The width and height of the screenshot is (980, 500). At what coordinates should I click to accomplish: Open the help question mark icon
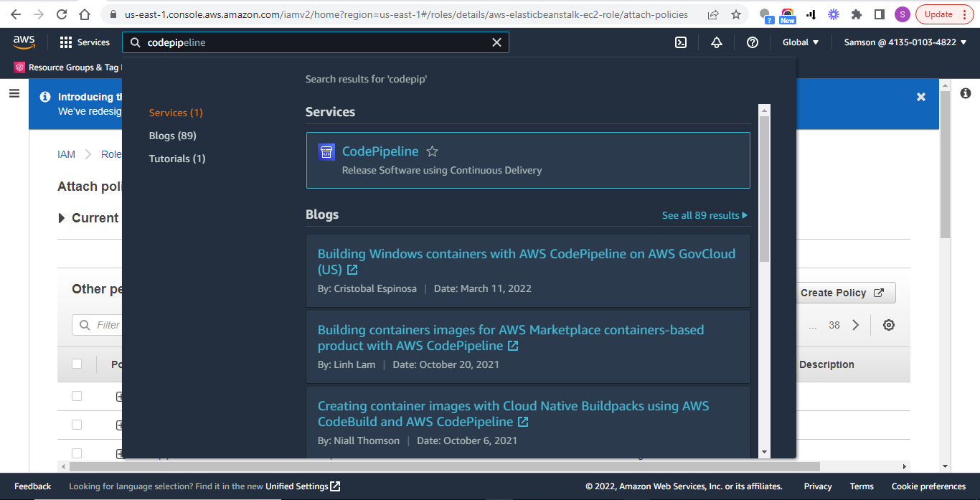pos(752,42)
